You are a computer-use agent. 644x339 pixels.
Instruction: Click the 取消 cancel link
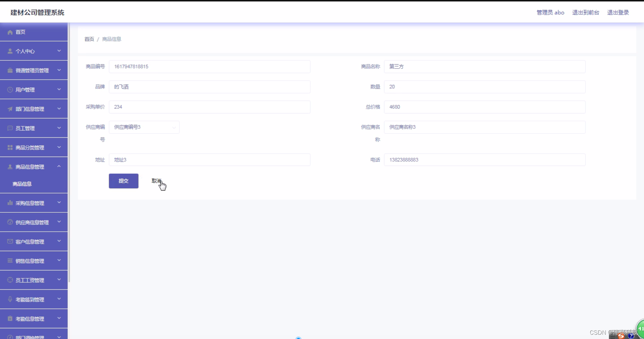tap(156, 181)
